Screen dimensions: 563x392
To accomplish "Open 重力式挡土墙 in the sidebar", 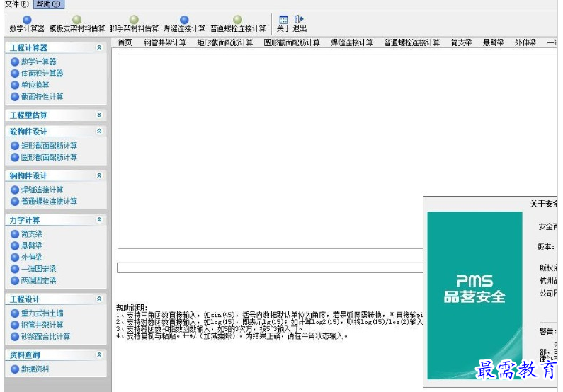I will (37, 313).
